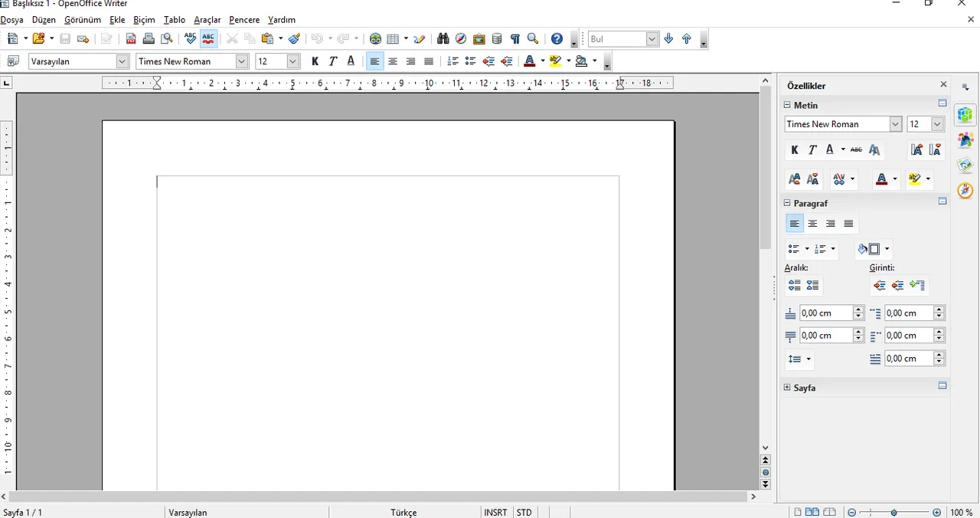Click the Open file folder icon
Image resolution: width=980 pixels, height=518 pixels.
[x=38, y=38]
